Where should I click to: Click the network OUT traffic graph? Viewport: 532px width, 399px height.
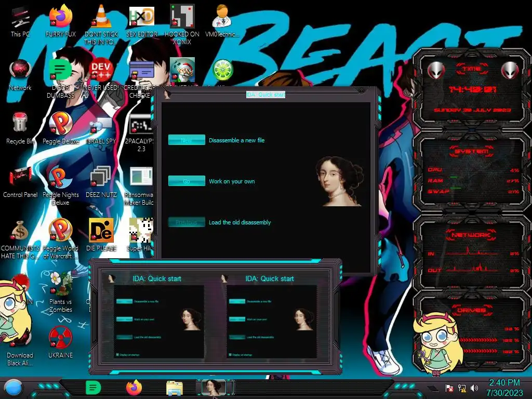click(472, 268)
